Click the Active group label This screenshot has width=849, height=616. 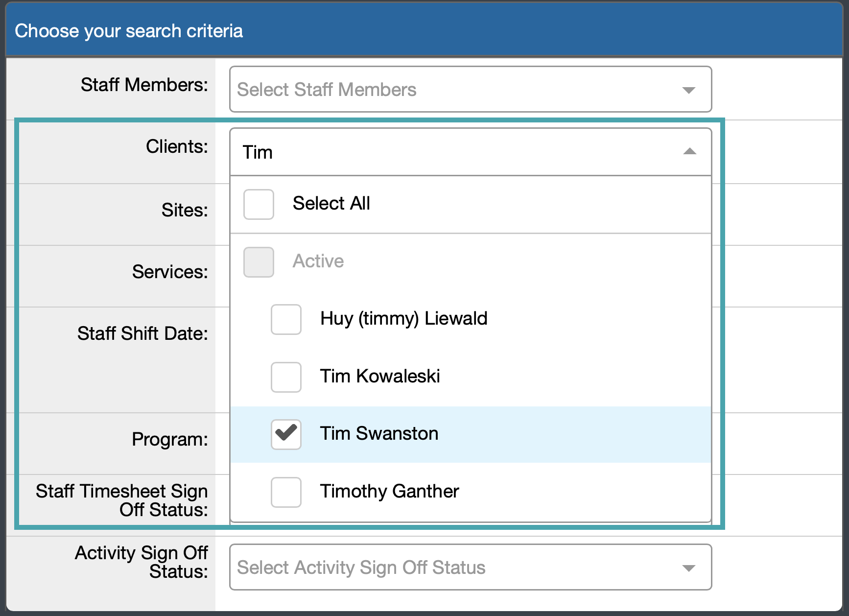(318, 261)
